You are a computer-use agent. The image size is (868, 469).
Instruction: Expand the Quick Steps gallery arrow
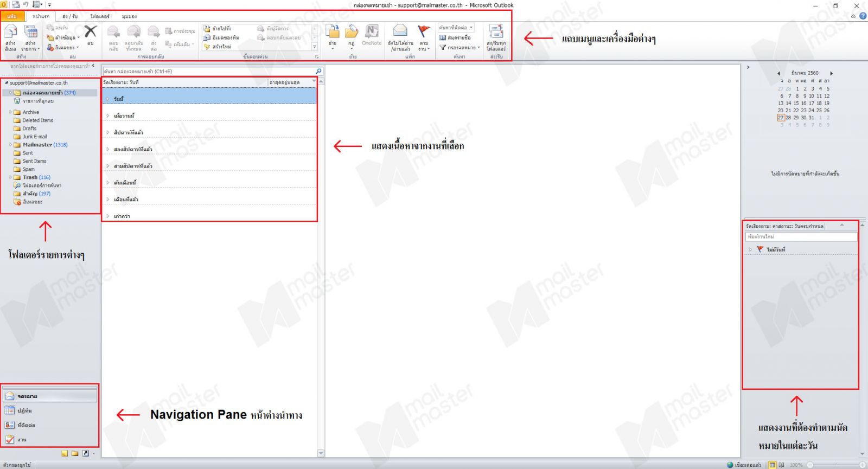(315, 47)
